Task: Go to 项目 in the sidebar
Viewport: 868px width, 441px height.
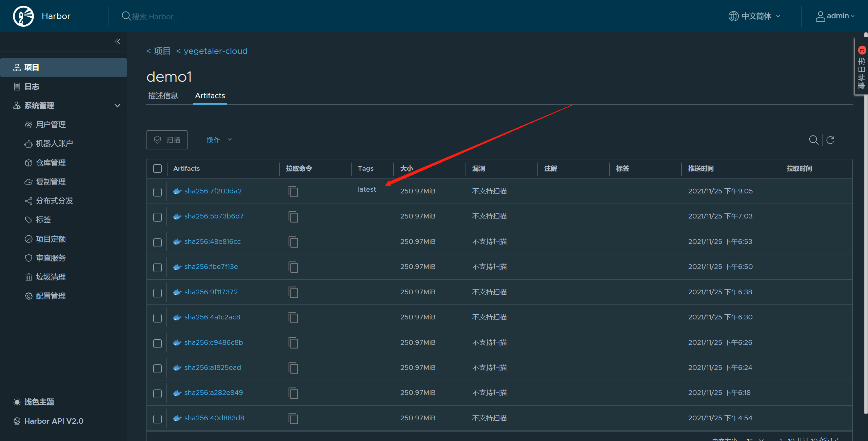Action: click(x=64, y=67)
